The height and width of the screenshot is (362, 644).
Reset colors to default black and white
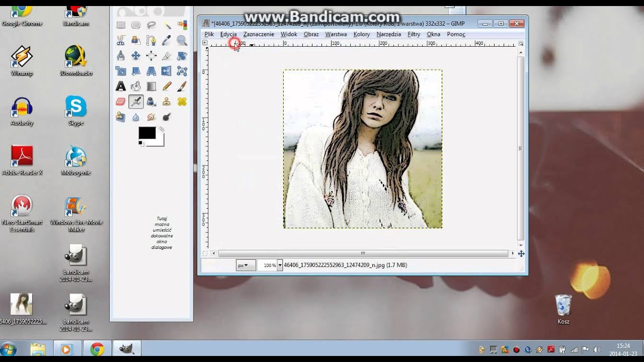point(141,144)
